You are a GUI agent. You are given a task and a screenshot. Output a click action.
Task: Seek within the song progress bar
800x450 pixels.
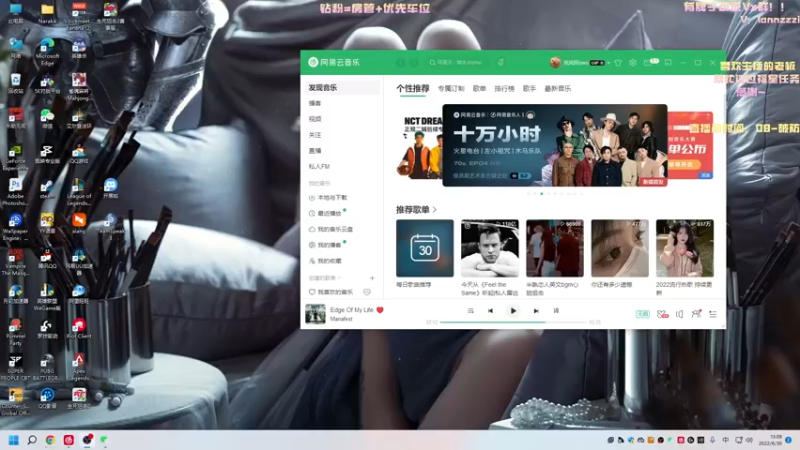click(x=513, y=322)
